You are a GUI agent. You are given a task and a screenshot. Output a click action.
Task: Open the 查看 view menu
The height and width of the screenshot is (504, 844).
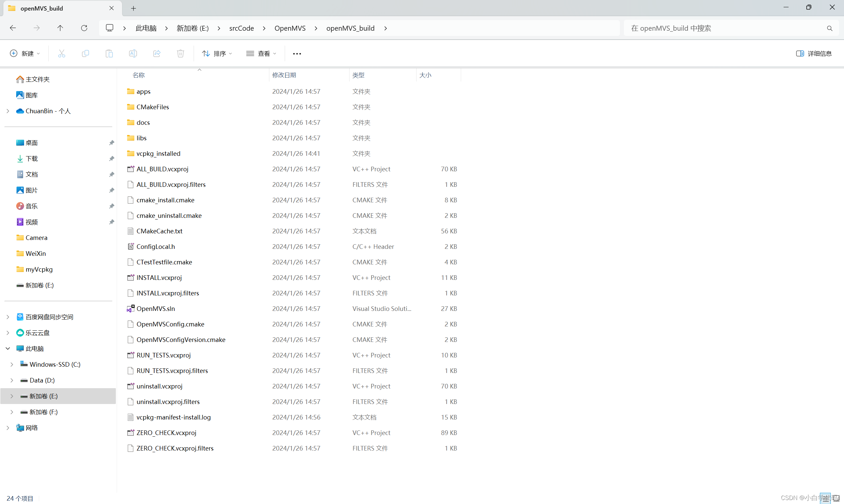click(261, 53)
